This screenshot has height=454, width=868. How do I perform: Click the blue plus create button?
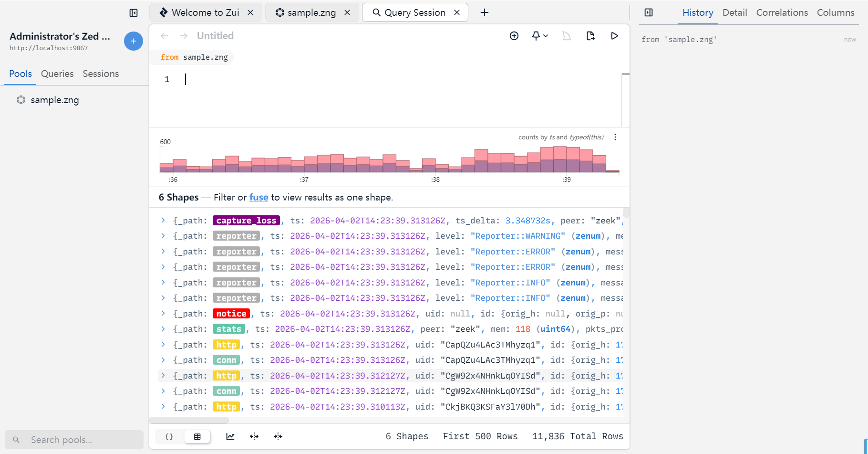[134, 42]
